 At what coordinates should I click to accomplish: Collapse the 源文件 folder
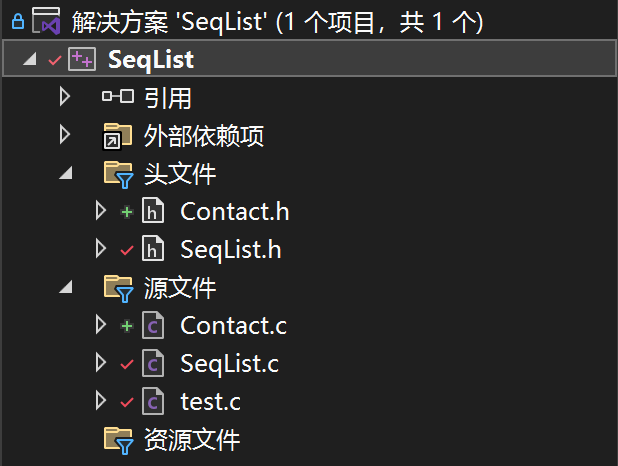click(66, 287)
